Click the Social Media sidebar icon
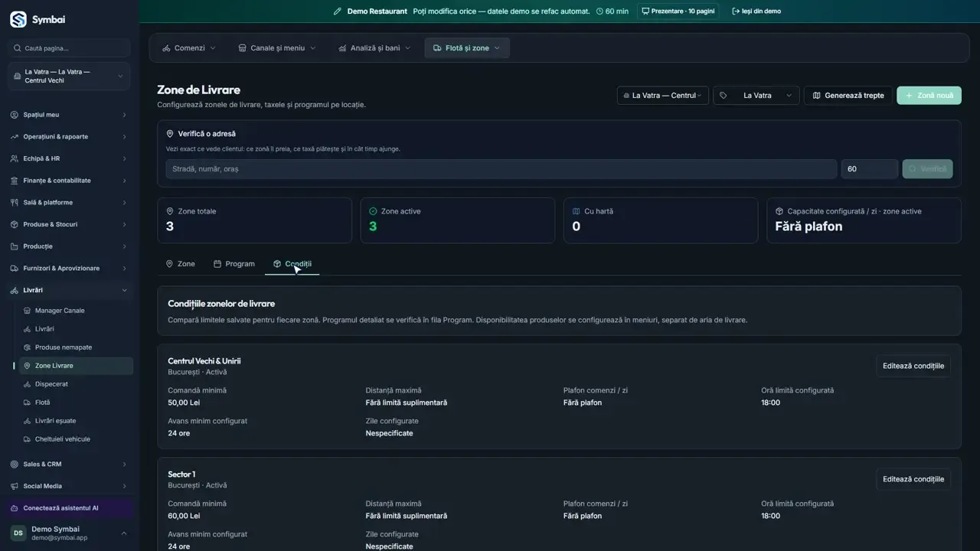Screen dimensions: 980x551 point(15,486)
